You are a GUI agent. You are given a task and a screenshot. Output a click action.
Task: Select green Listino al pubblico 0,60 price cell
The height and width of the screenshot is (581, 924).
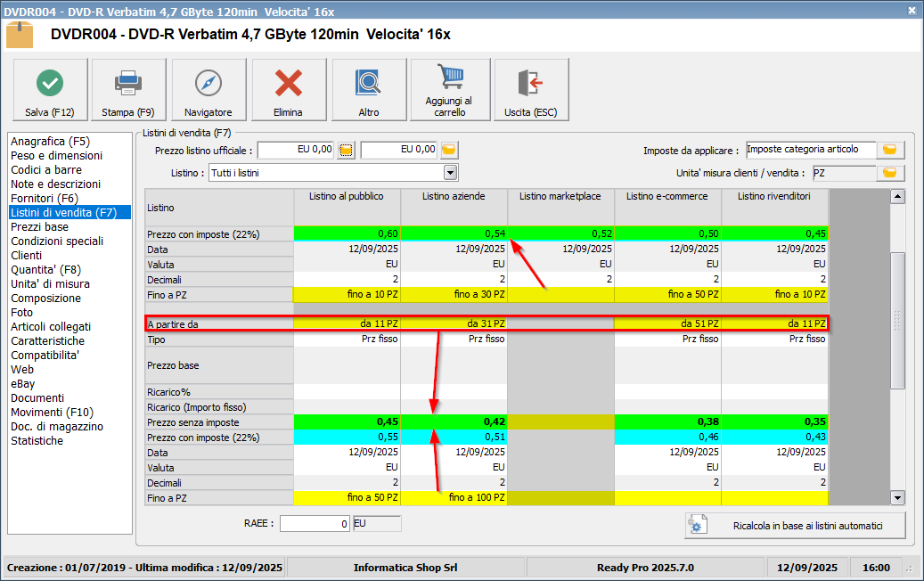[348, 234]
